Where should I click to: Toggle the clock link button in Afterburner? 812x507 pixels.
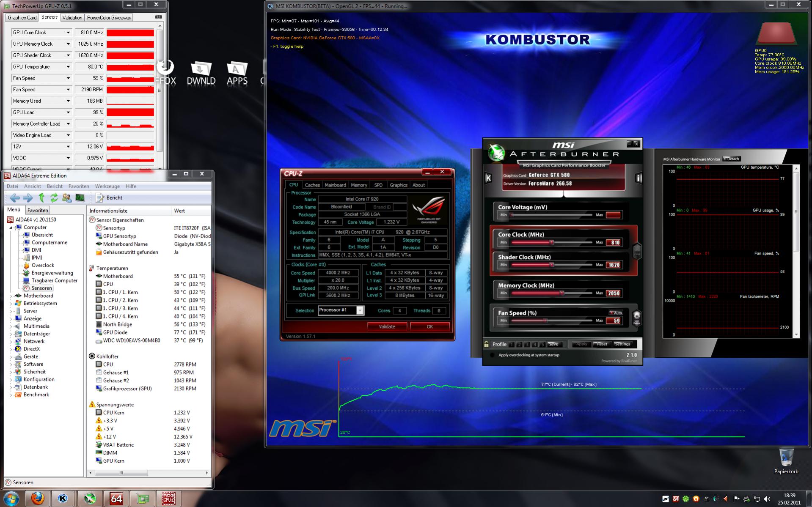[637, 251]
